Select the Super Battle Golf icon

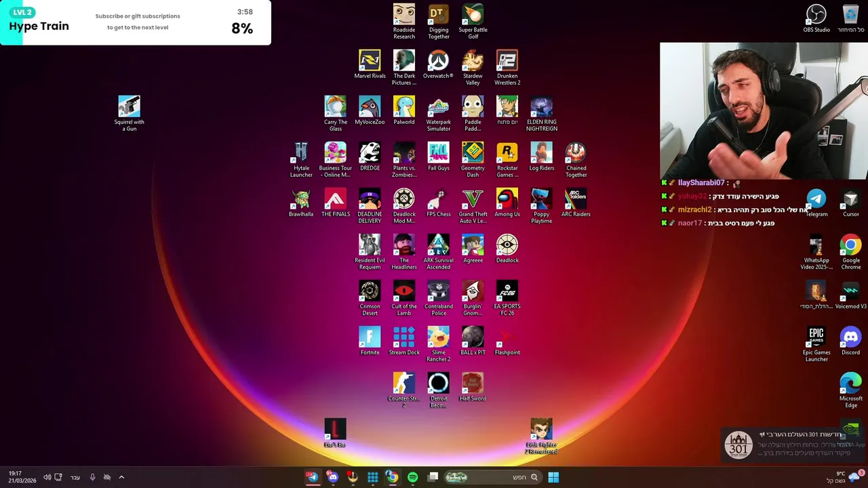point(473,21)
